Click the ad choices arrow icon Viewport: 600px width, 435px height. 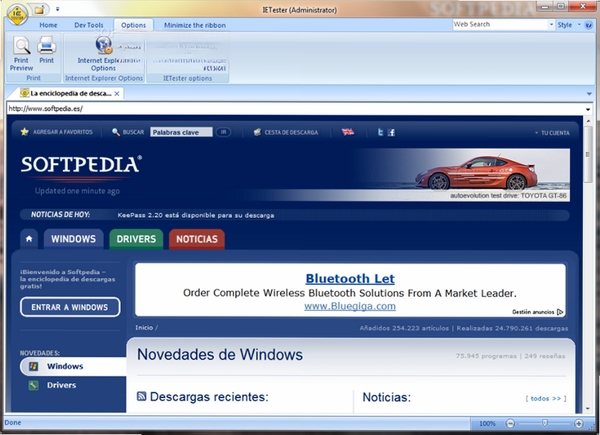[560, 312]
